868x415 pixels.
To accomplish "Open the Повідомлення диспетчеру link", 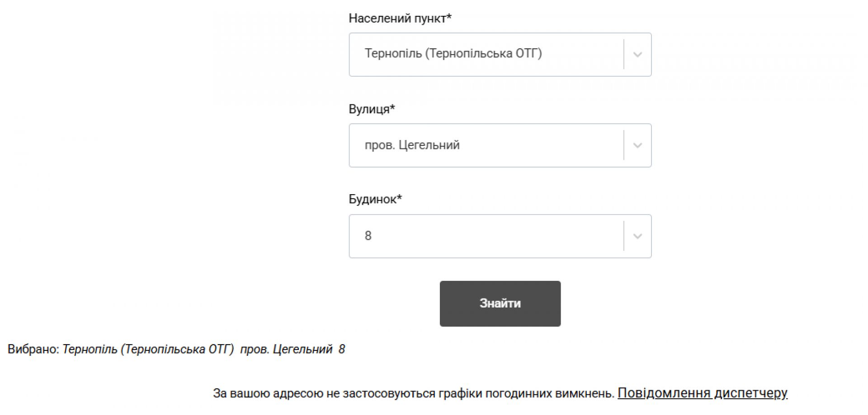I will click(x=702, y=393).
